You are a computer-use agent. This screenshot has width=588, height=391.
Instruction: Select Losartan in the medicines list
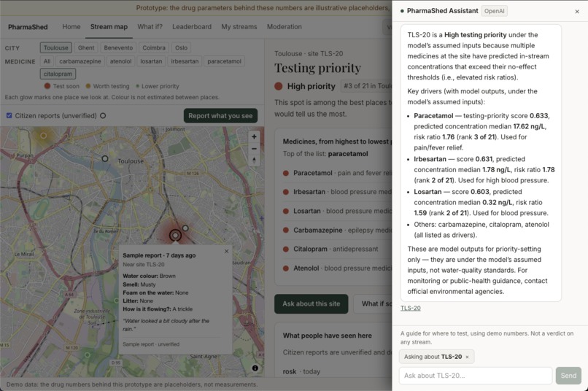pos(337,211)
